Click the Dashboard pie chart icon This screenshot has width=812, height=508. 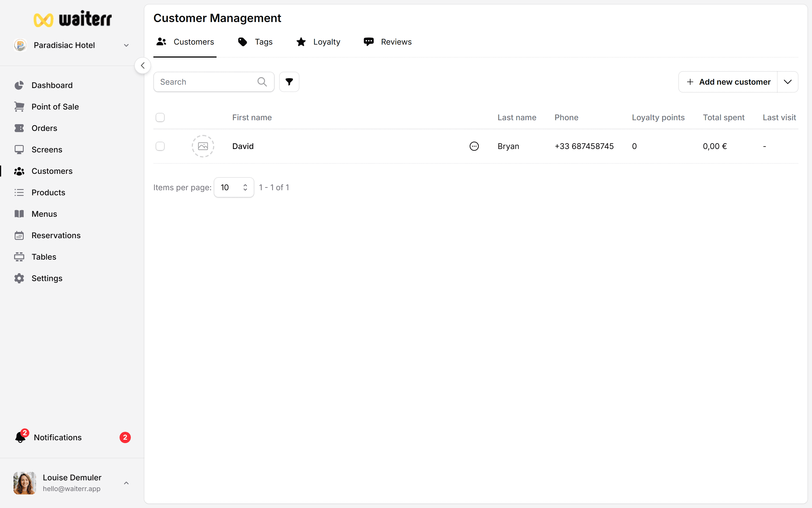pos(19,85)
